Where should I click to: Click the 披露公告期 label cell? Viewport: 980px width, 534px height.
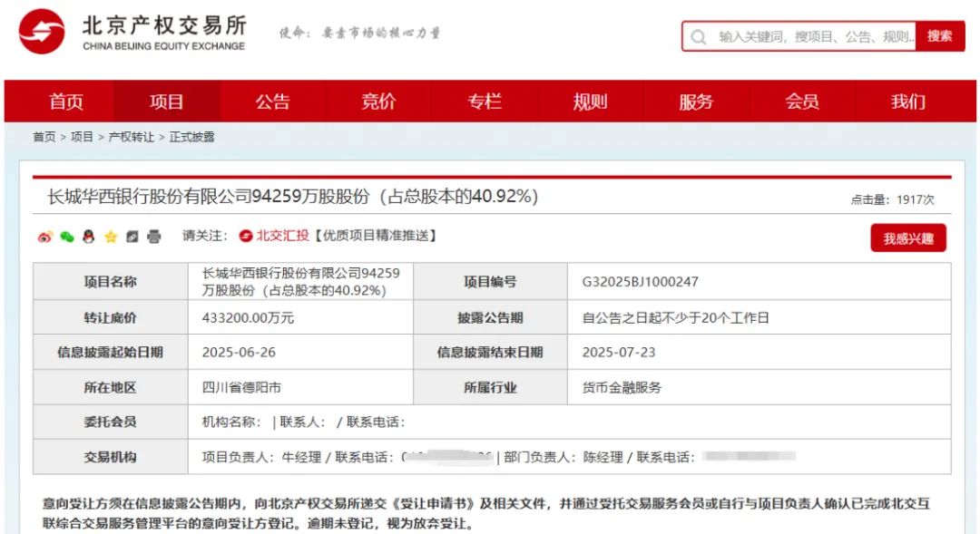tap(491, 318)
